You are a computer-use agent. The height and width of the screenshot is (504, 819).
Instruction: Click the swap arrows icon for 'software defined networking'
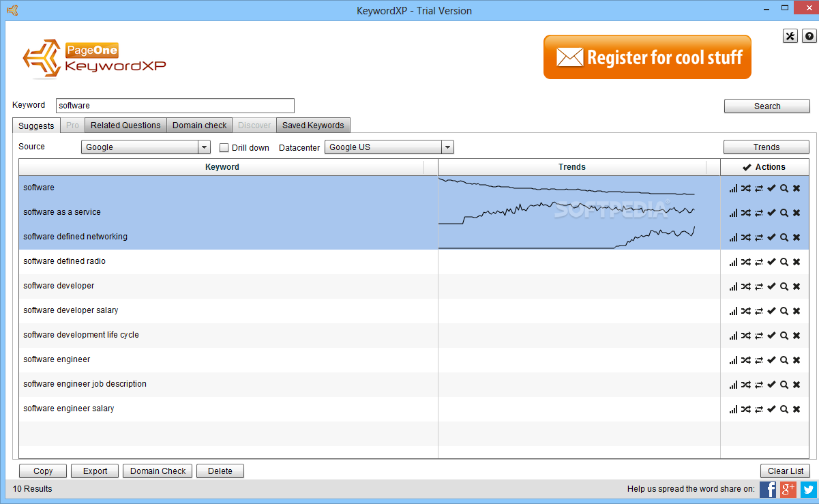(759, 237)
